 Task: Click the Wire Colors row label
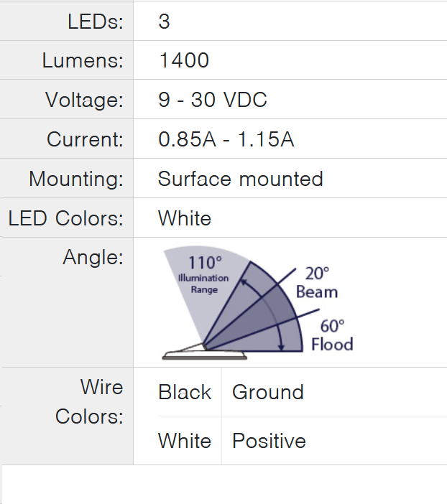tap(89, 402)
